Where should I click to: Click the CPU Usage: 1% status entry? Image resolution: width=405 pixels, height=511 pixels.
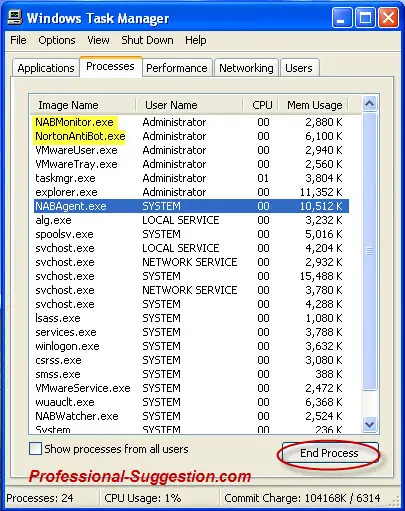pyautogui.click(x=143, y=498)
